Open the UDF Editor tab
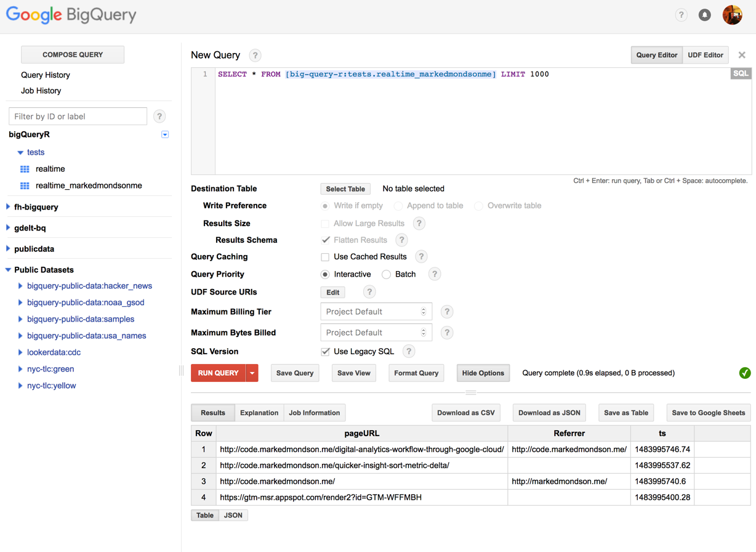The width and height of the screenshot is (756, 552). click(705, 55)
